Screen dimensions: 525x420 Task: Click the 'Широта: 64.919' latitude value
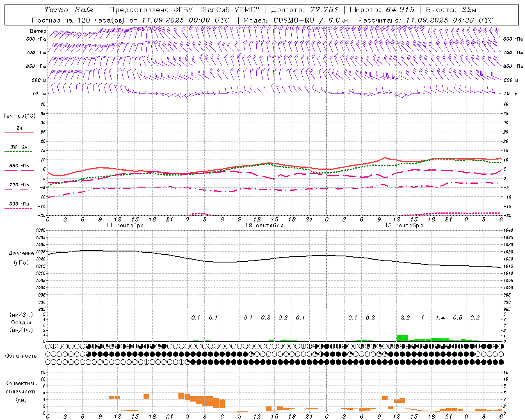[382, 10]
